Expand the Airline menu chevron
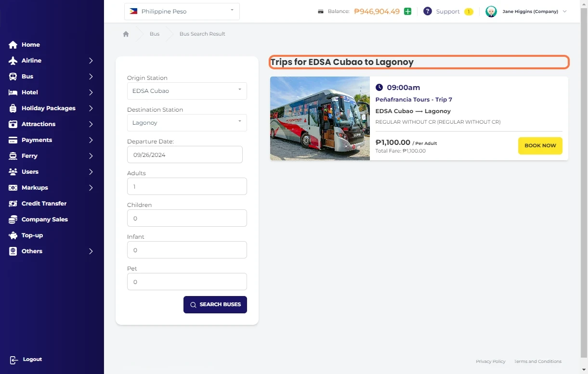The width and height of the screenshot is (588, 374). pos(91,61)
